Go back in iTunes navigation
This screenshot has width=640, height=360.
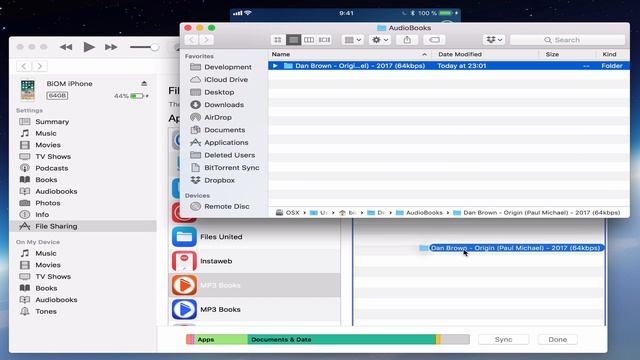(24, 66)
